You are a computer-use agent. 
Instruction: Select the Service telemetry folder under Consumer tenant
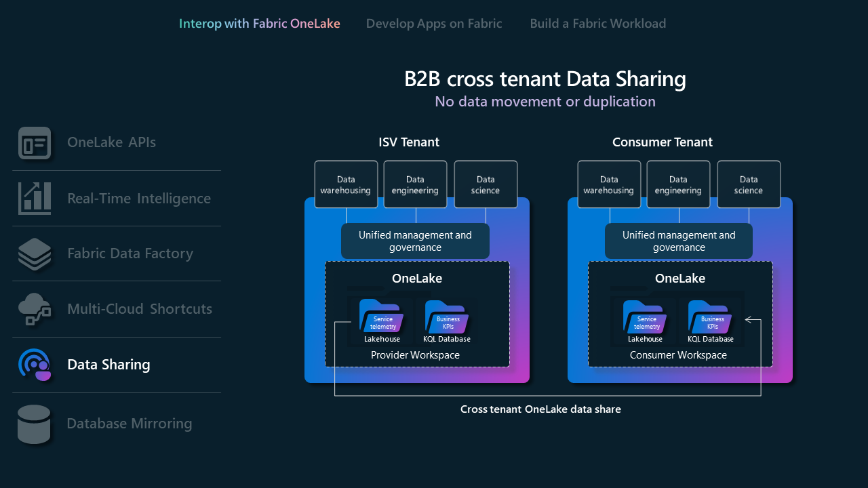click(644, 317)
